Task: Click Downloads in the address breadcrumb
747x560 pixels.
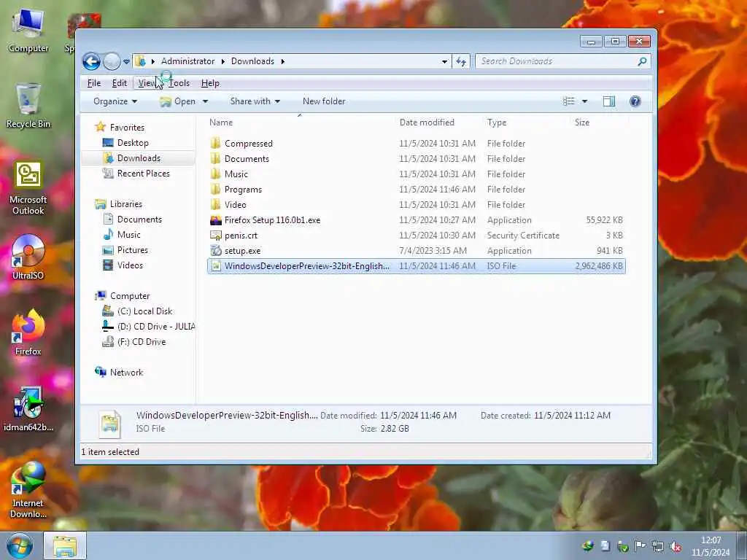Action: 252,61
